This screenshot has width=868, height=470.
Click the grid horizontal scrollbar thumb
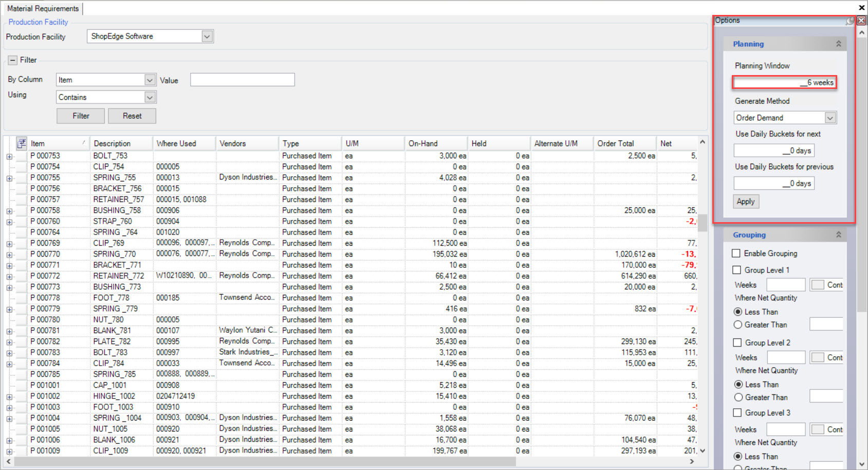tap(264, 462)
